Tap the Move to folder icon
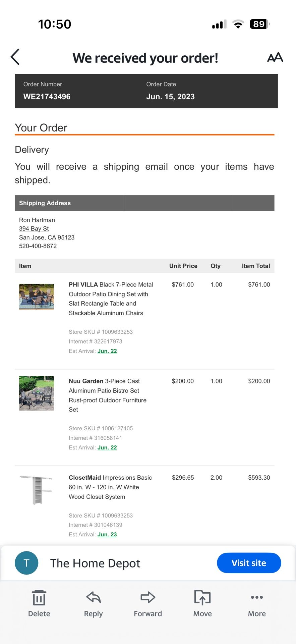296x644 pixels. coord(202,598)
